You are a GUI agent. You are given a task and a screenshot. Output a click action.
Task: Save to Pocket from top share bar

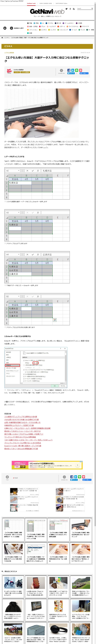coord(80,70)
